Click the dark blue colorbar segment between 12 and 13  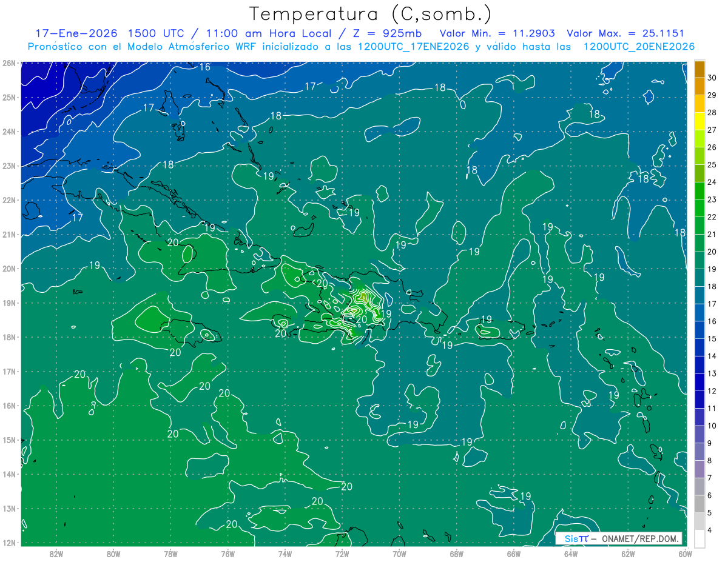[699, 383]
